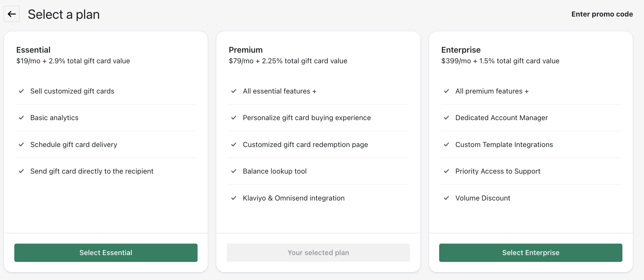Click checkmark beside Dedicated Account Manager

pos(446,118)
